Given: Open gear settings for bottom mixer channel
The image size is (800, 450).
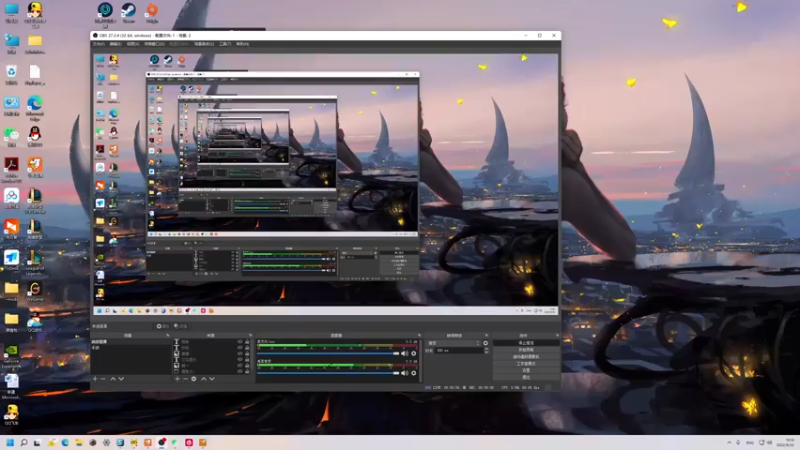Looking at the screenshot, I should point(414,373).
